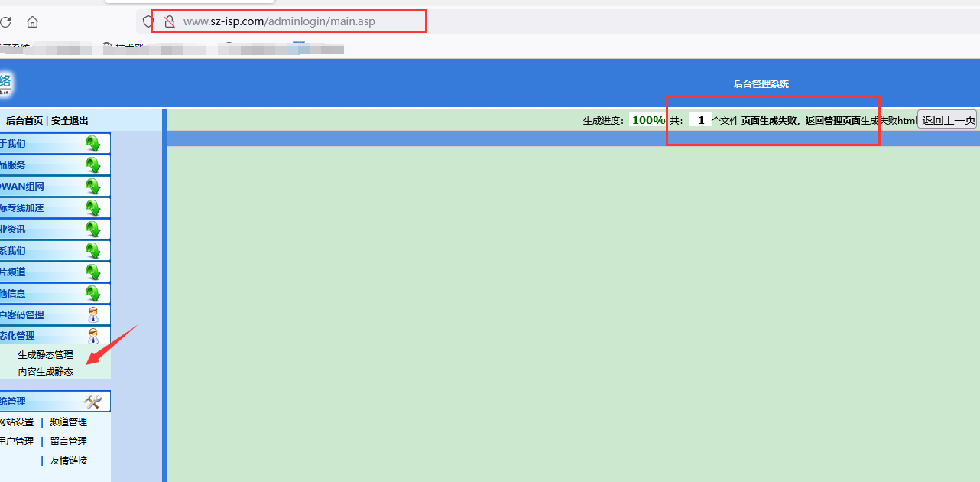Expand the SD-WAN组网 menu section
This screenshot has width=980, height=482.
pyautogui.click(x=92, y=187)
